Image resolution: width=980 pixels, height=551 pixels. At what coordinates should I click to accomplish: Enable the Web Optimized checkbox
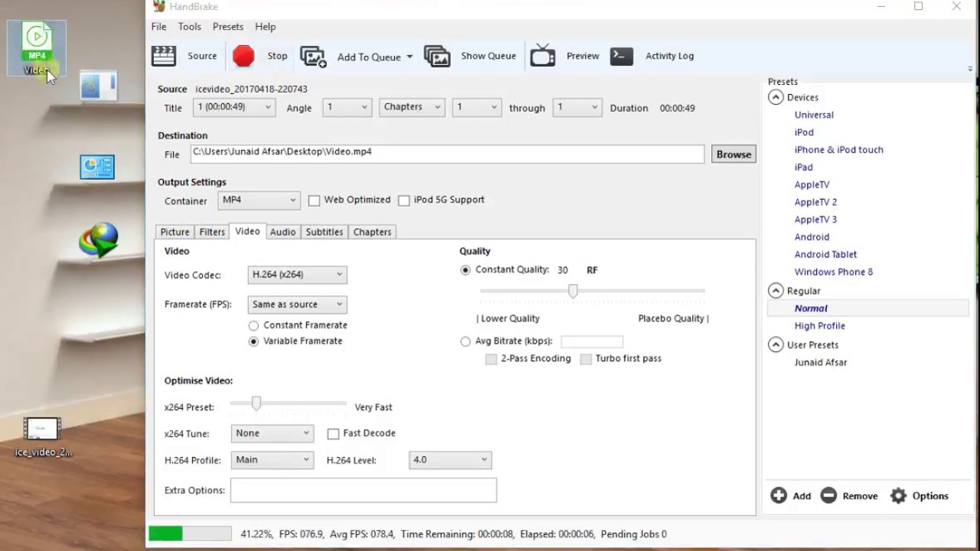314,201
